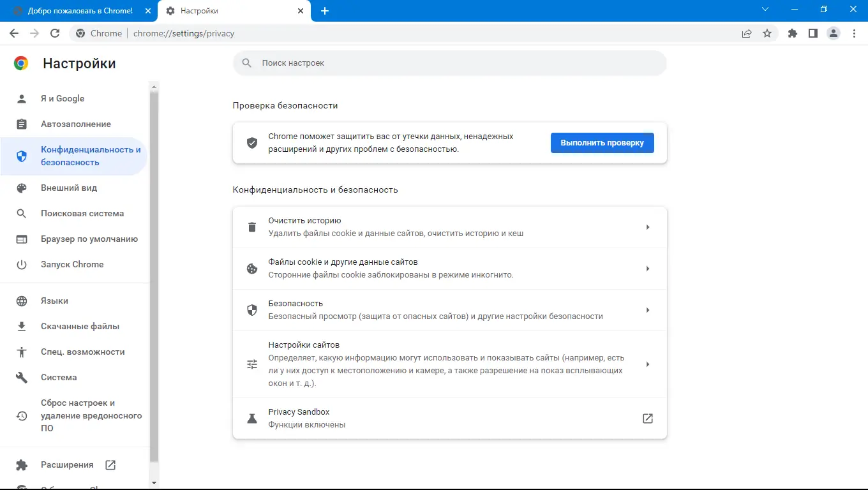Open the tab search dropdown in title bar
The width and height of the screenshot is (868, 490).
(x=766, y=10)
